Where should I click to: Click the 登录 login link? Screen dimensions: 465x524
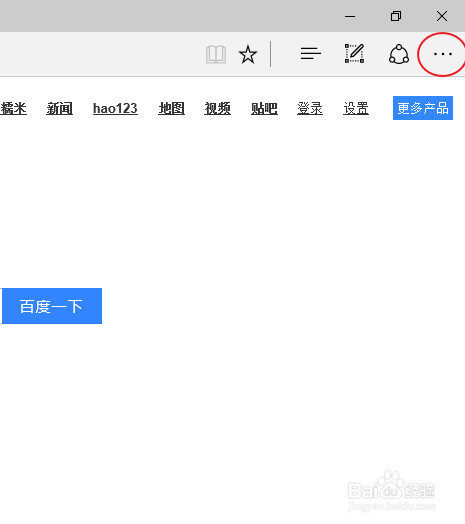point(310,109)
